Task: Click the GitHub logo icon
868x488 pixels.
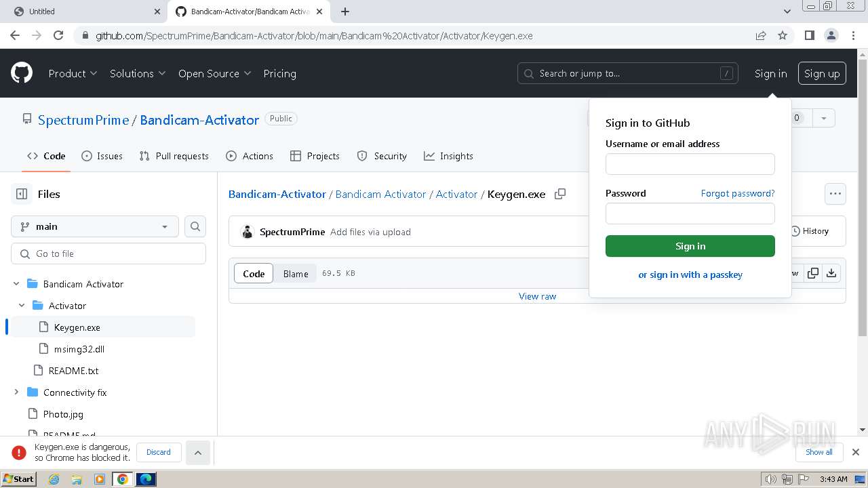Action: [22, 73]
